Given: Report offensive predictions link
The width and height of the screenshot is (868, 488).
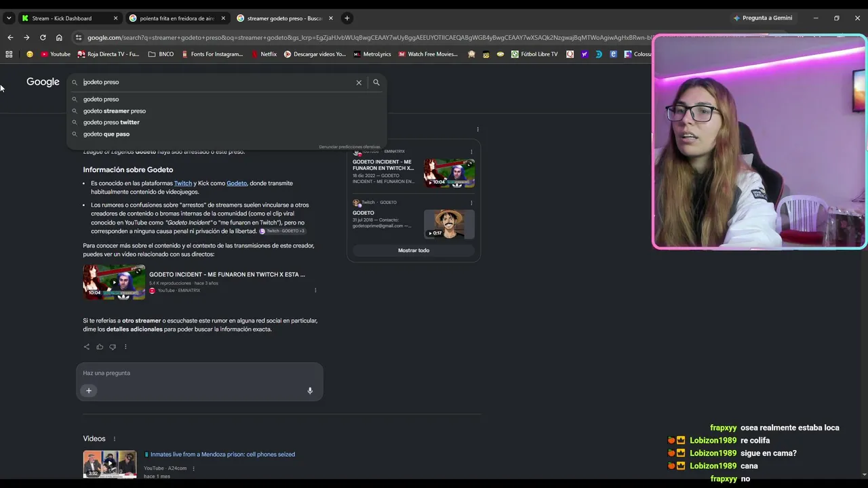Looking at the screenshot, I should coord(349,147).
